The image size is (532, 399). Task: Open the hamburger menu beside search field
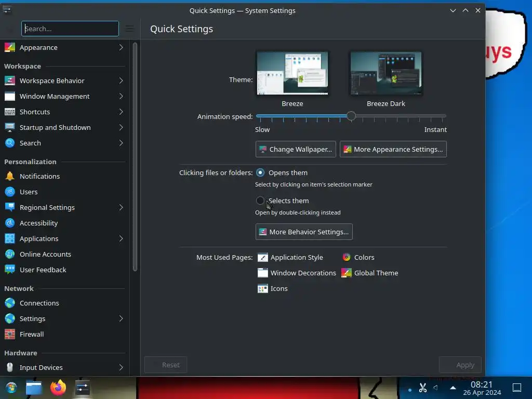click(x=129, y=29)
